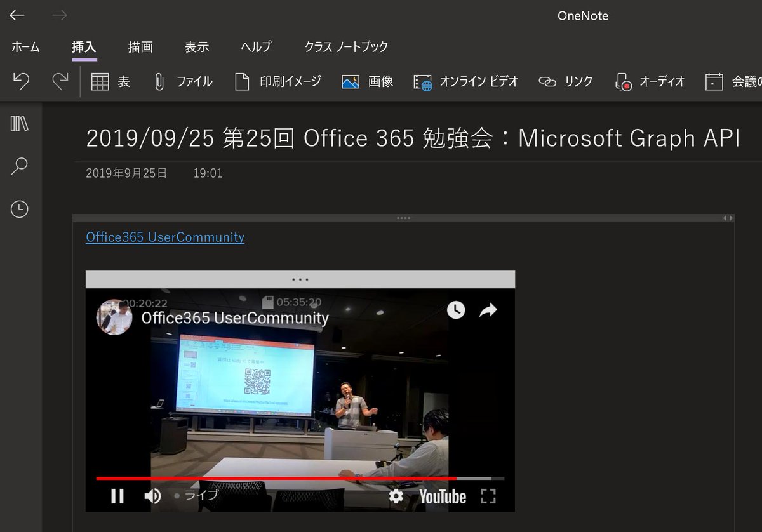Image resolution: width=762 pixels, height=532 pixels.
Task: Click the date 2019年9月25日
Action: point(126,173)
